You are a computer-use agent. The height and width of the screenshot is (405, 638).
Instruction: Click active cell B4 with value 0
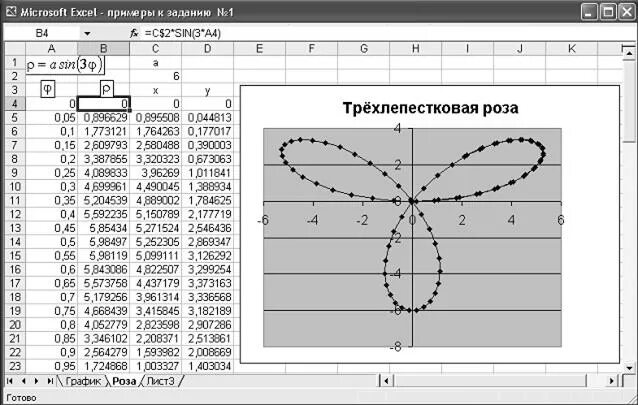click(103, 104)
